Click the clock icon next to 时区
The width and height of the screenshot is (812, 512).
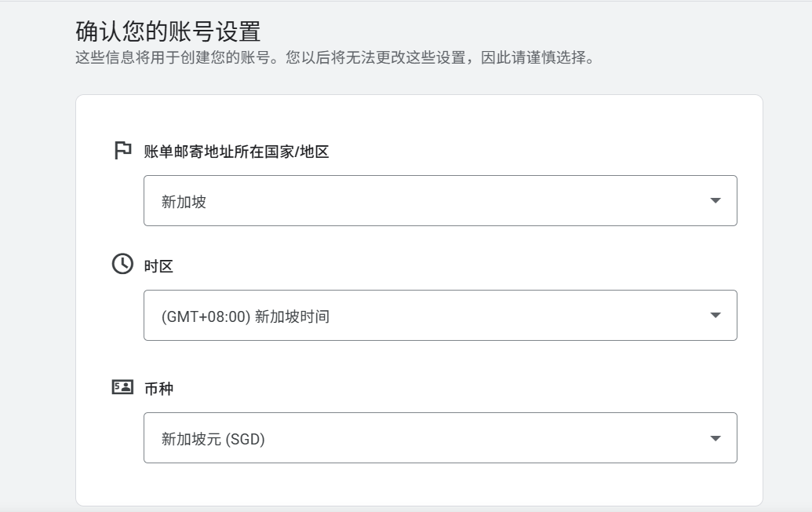(x=122, y=265)
